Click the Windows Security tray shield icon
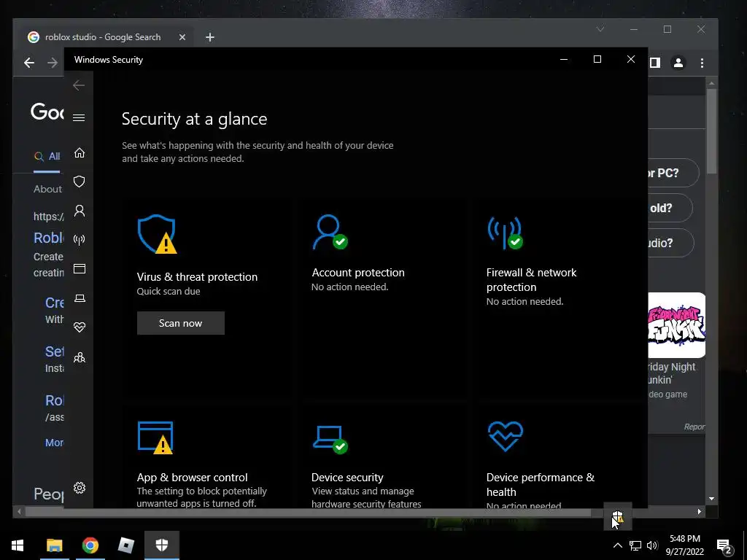747x560 pixels. [x=618, y=516]
